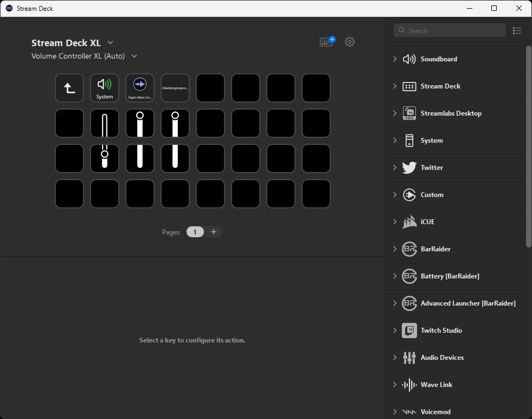Viewport: 532px width, 419px height.
Task: Select the Qtwebengineprocess key
Action: (x=175, y=88)
